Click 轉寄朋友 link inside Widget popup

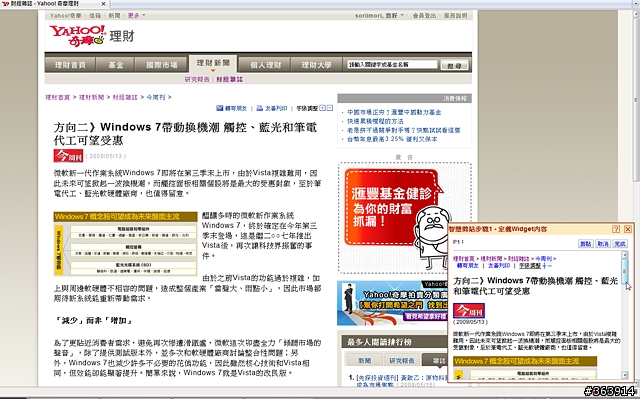pyautogui.click(x=467, y=266)
